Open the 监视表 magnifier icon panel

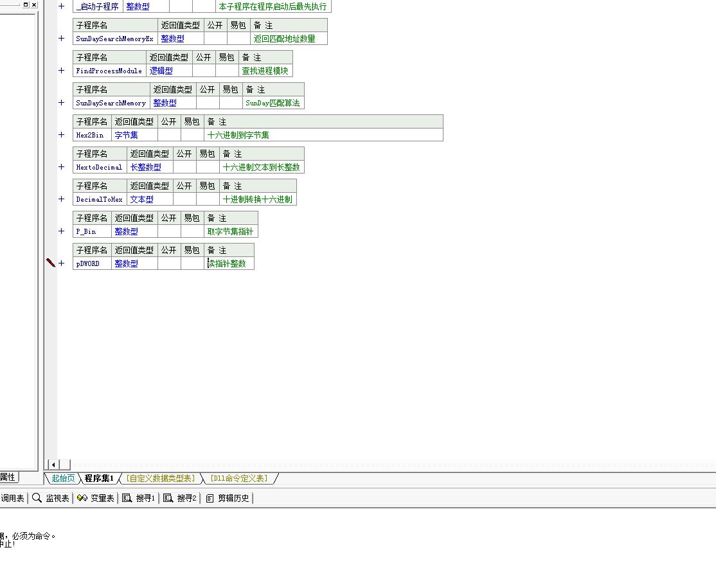tap(37, 498)
